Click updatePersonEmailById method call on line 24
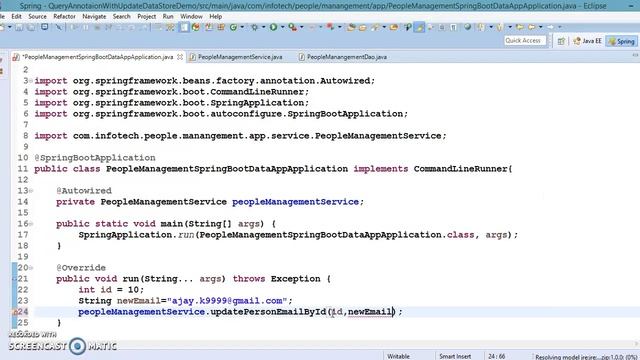 point(268,312)
